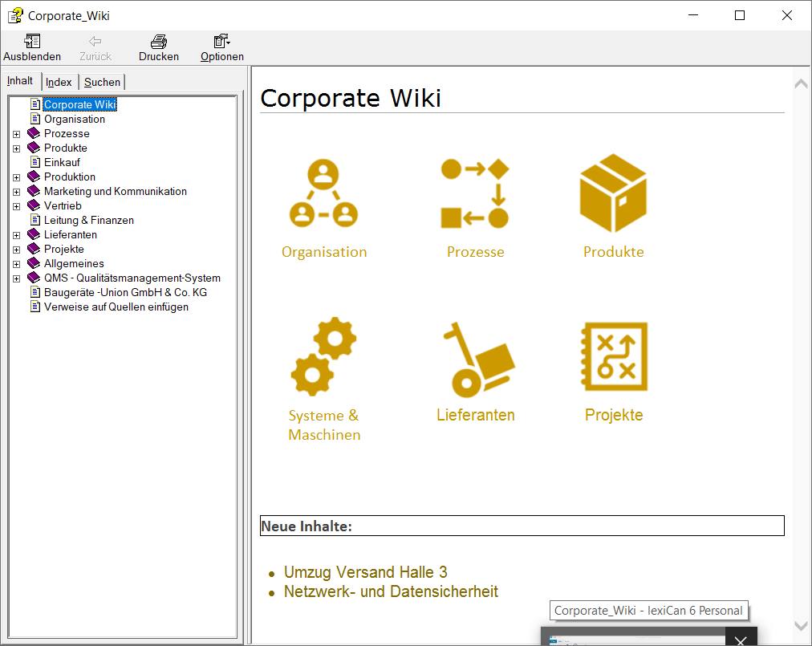Switch to the Index tab
This screenshot has height=646, width=812.
[x=59, y=82]
